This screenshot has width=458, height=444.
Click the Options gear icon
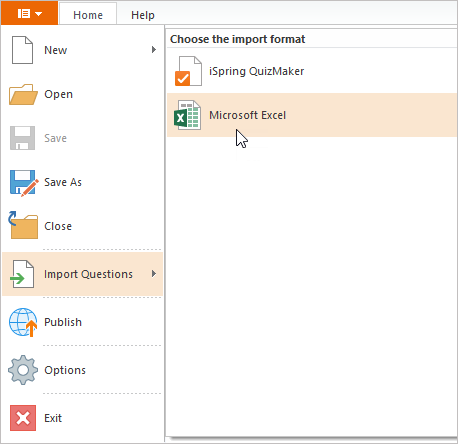[x=23, y=370]
